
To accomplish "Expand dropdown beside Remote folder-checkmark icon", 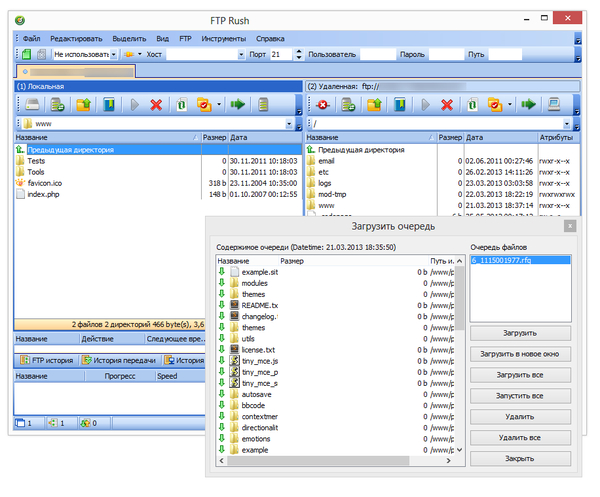I will (510, 104).
